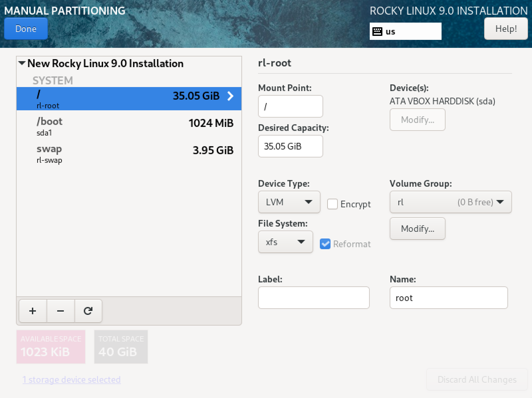
Task: Focus the Mount Point input field
Action: 290,106
